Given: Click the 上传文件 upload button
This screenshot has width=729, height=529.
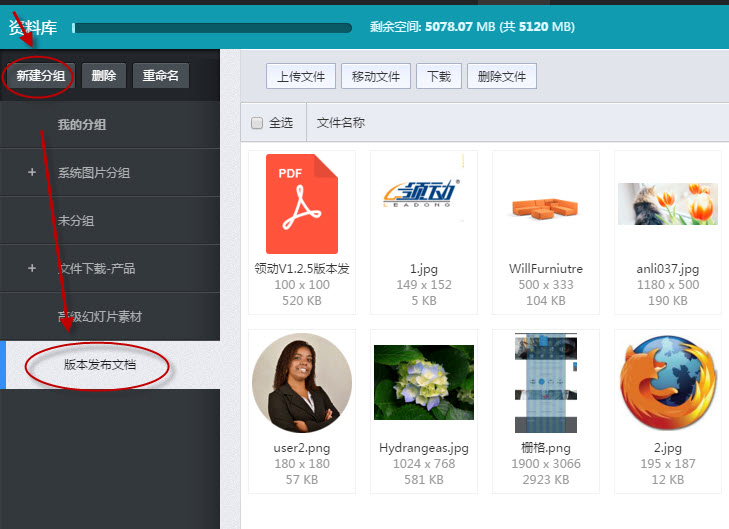Looking at the screenshot, I should pos(301,76).
